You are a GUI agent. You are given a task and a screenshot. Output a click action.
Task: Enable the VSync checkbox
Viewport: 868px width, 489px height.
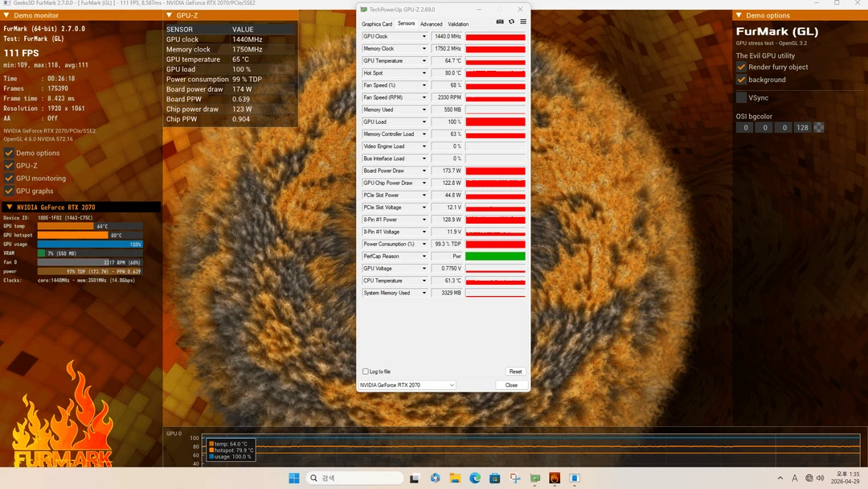pos(741,97)
